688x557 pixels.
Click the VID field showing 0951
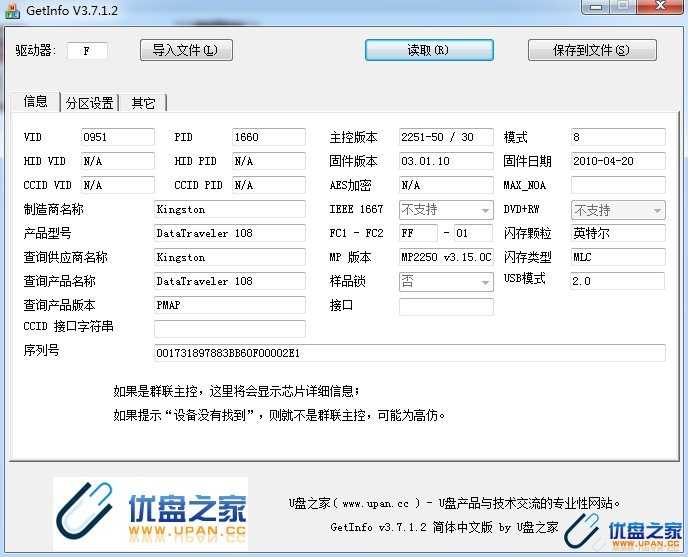pyautogui.click(x=117, y=137)
